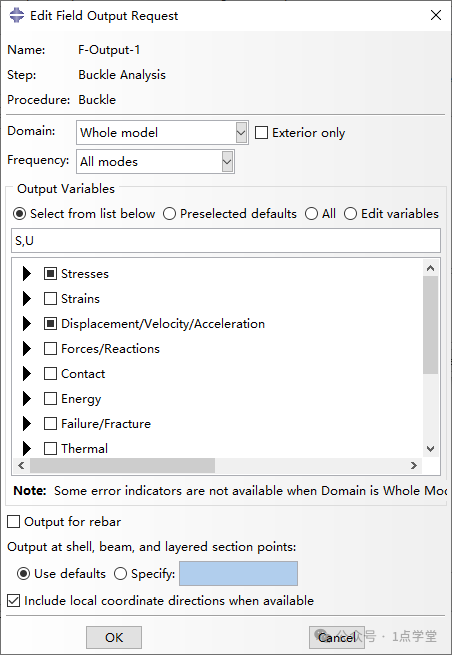This screenshot has width=452, height=655.
Task: Enable the Exterior only checkbox
Action: [x=262, y=133]
